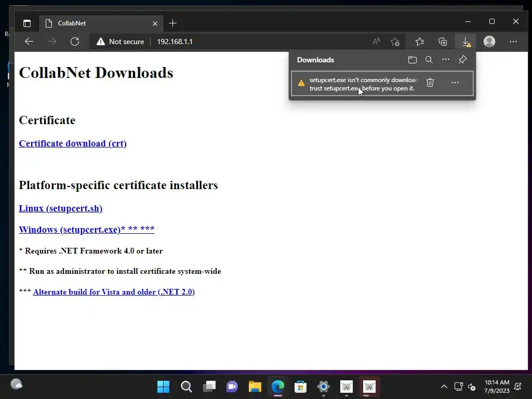
Task: Click Platform-specific certificate installers heading
Action: point(118,185)
